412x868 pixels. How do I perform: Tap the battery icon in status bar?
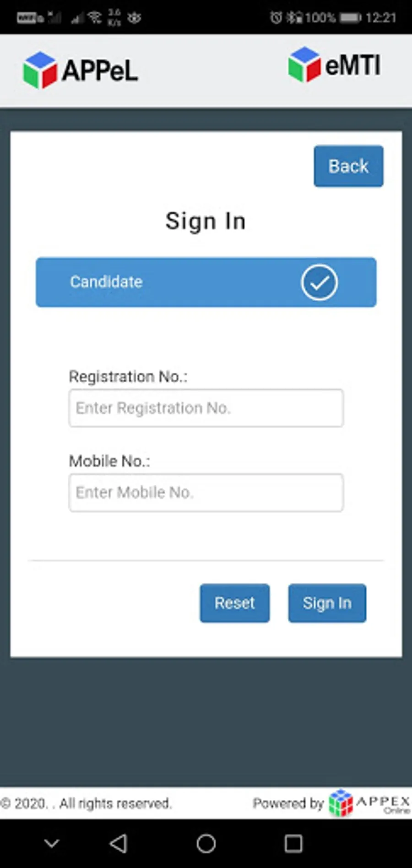coord(350,18)
